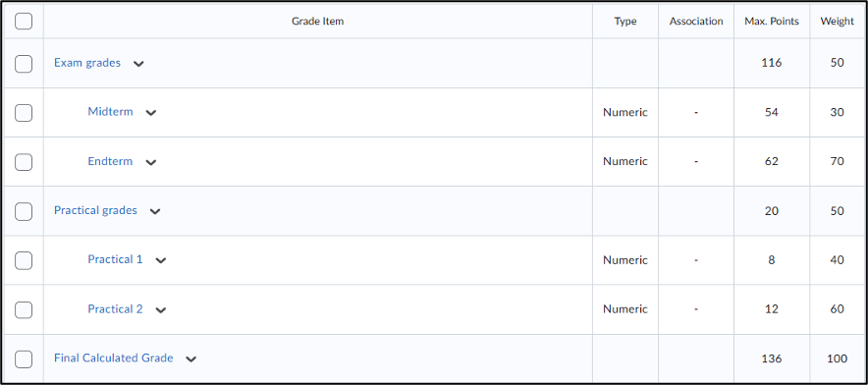868x385 pixels.
Task: Check the Final Calculated Grade checkbox
Action: 24,358
